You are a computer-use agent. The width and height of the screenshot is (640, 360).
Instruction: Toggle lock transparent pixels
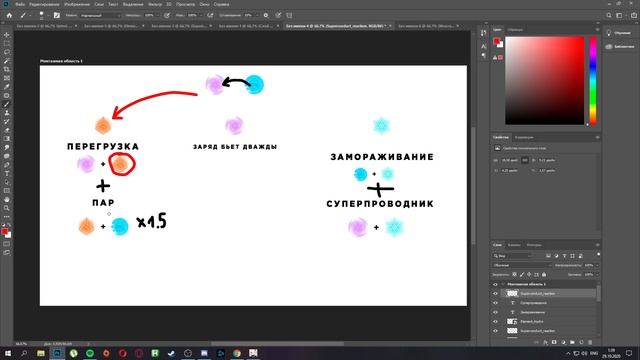click(x=514, y=275)
